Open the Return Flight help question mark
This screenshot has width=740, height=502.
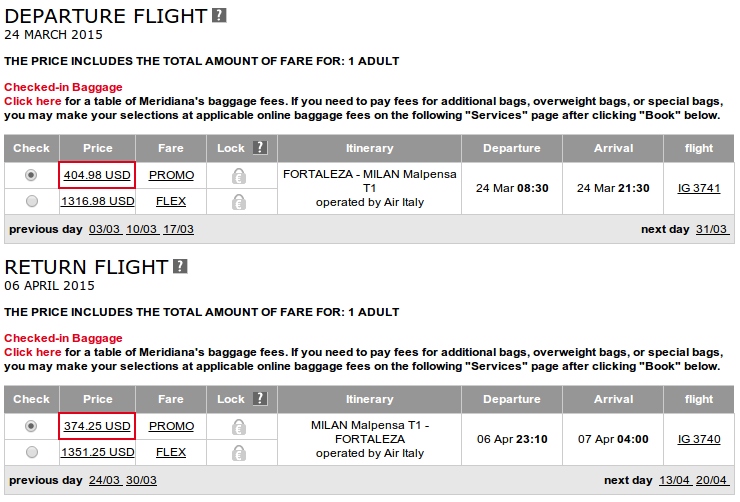180,267
